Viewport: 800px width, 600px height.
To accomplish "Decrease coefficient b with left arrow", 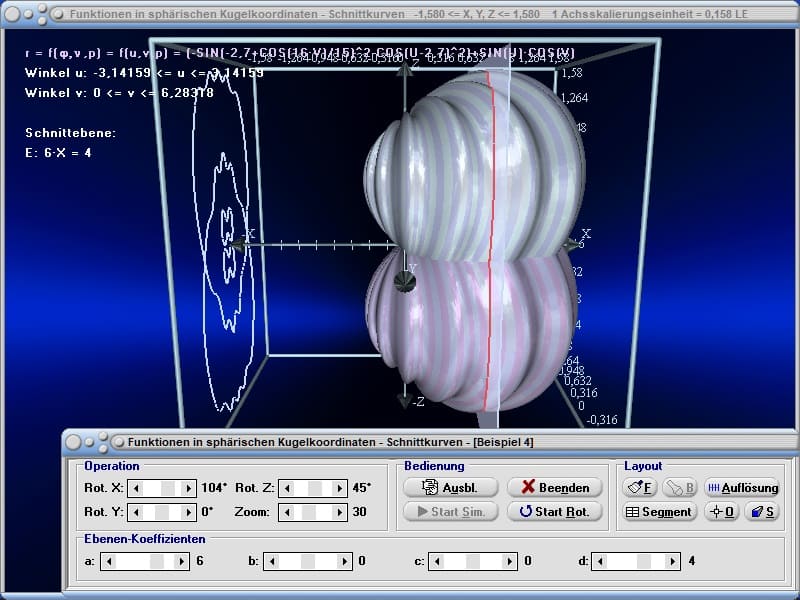I will coord(272,562).
